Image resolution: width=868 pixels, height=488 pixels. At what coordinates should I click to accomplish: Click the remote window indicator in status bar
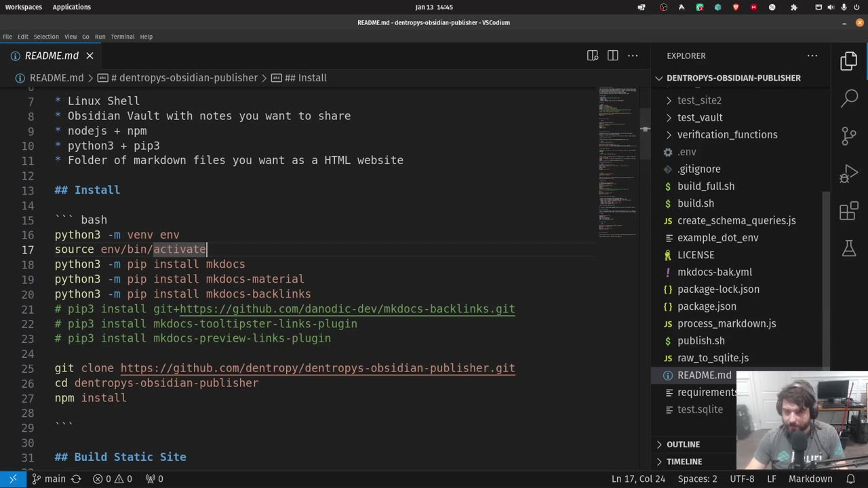tap(13, 479)
